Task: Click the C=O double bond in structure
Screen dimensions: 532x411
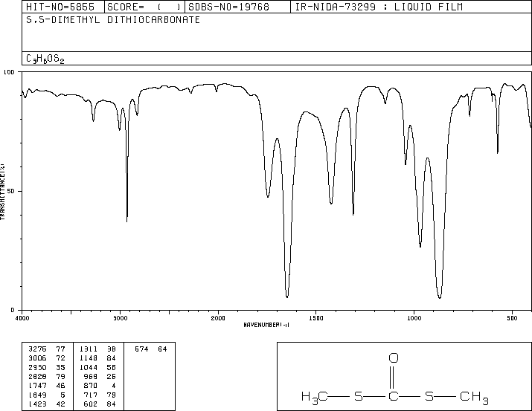Action: [x=394, y=377]
